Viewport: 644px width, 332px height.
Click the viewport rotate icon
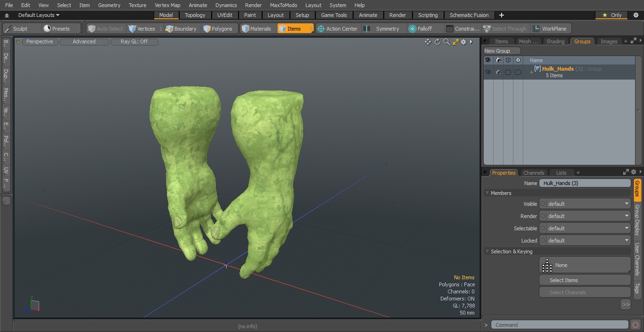437,42
